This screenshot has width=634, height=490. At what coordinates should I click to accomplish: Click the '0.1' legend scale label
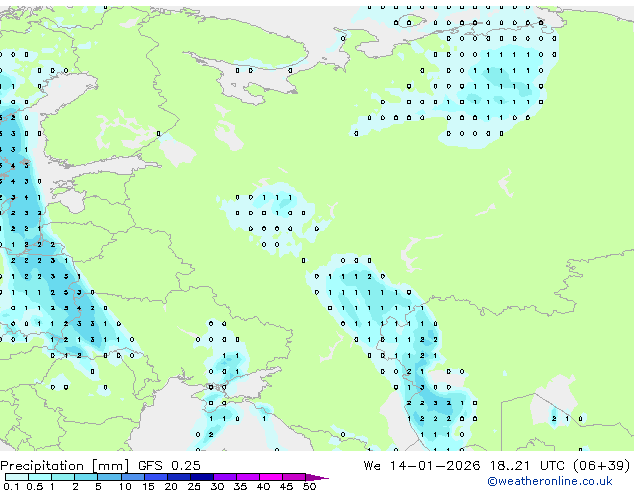(11, 486)
